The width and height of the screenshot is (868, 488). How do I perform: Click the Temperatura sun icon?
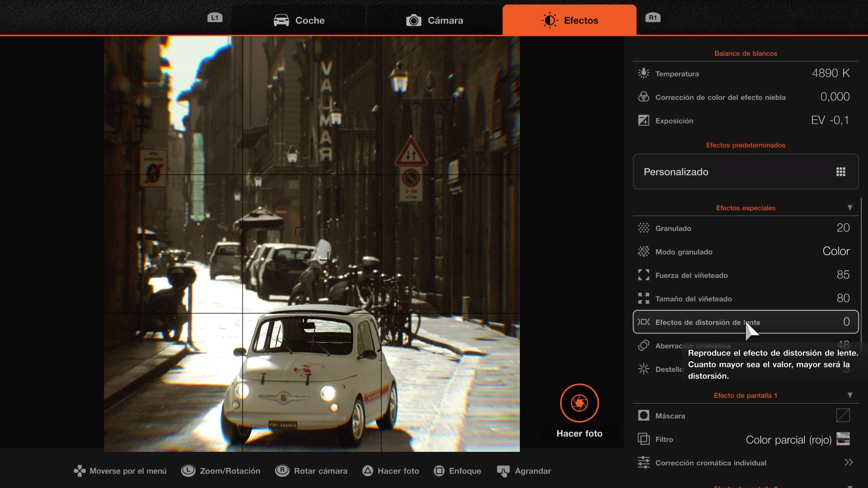pos(643,73)
